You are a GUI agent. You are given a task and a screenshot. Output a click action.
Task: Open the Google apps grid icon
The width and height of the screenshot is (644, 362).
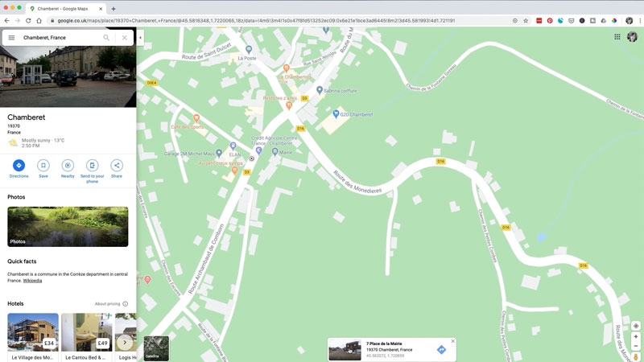617,37
